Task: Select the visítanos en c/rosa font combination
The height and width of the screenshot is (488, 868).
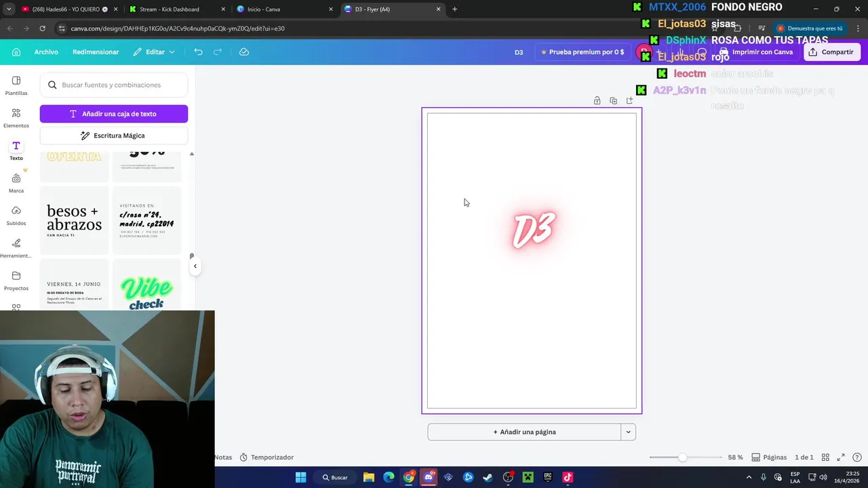Action: pos(146,220)
